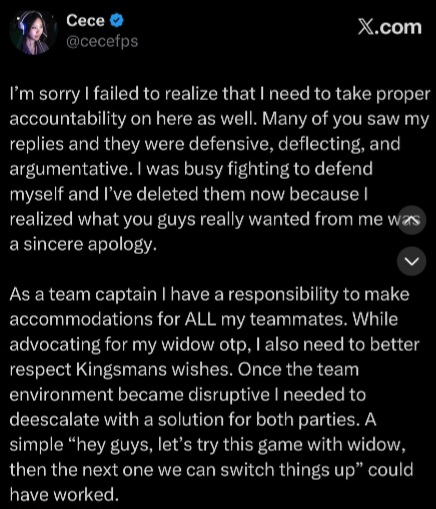The height and width of the screenshot is (509, 436).
Task: Open Cece's profile avatar picture
Action: pyautogui.click(x=33, y=32)
